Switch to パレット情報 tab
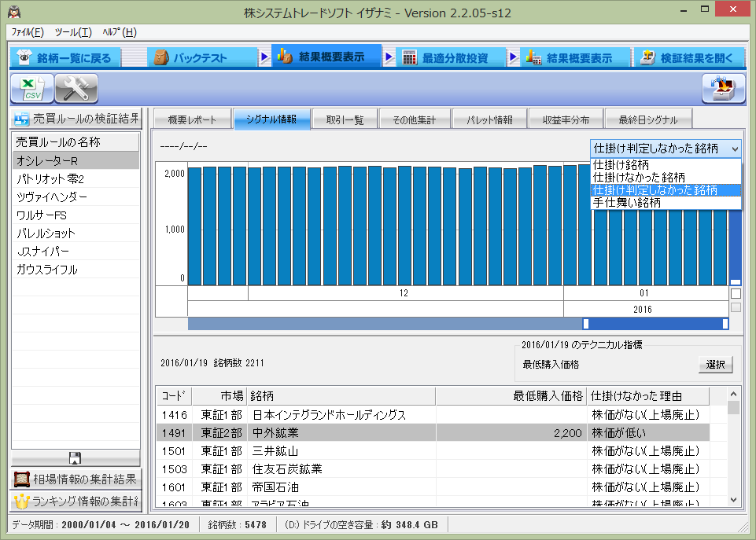Viewport: 756px width, 540px height. click(x=489, y=119)
